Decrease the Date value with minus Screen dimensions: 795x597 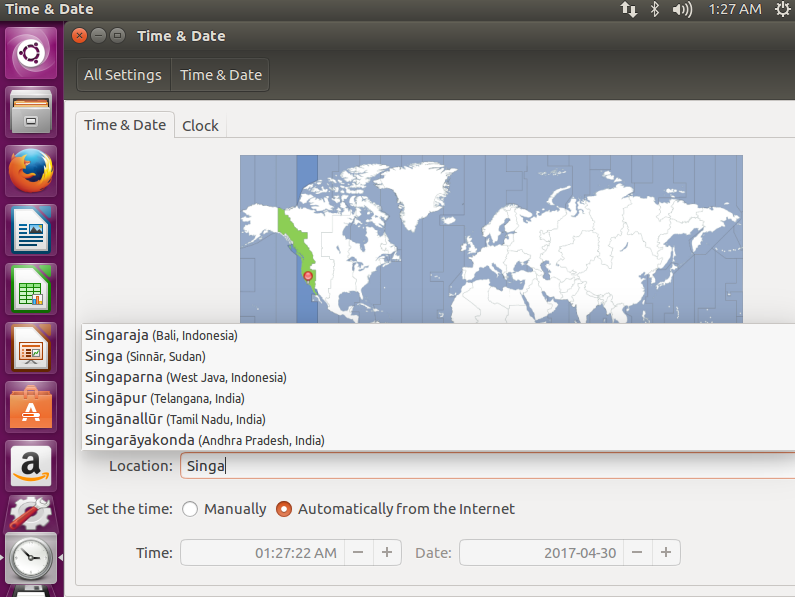click(637, 552)
